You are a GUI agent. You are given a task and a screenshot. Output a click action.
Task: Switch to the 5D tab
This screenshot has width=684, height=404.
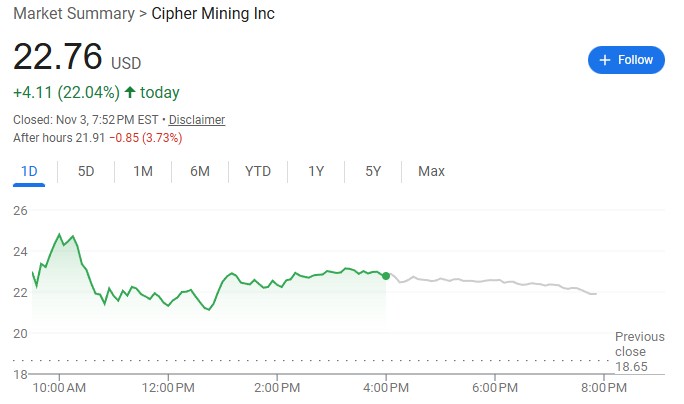click(86, 171)
